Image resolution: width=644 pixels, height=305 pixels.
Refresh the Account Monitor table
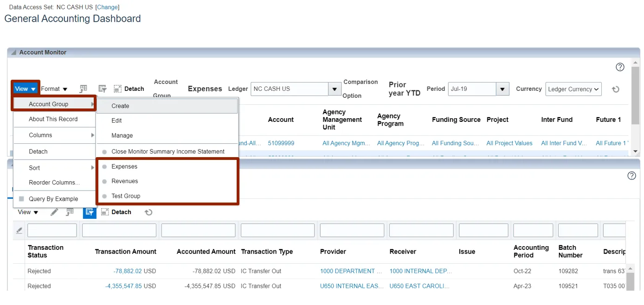coord(616,89)
